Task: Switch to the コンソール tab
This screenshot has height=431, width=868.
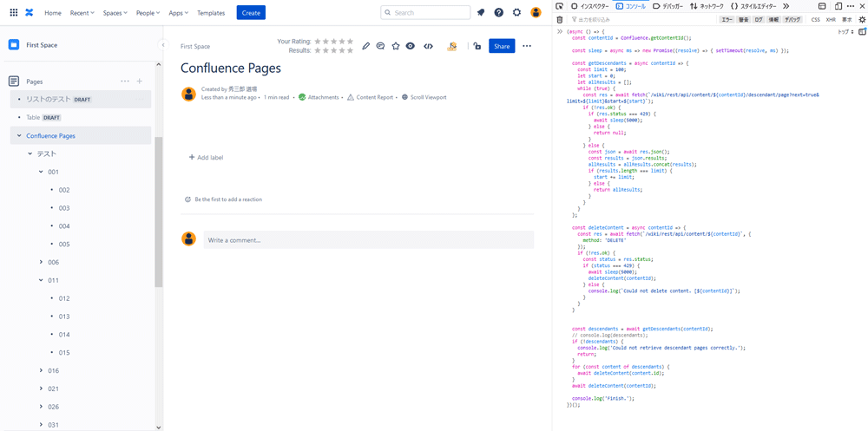Action: click(x=630, y=6)
